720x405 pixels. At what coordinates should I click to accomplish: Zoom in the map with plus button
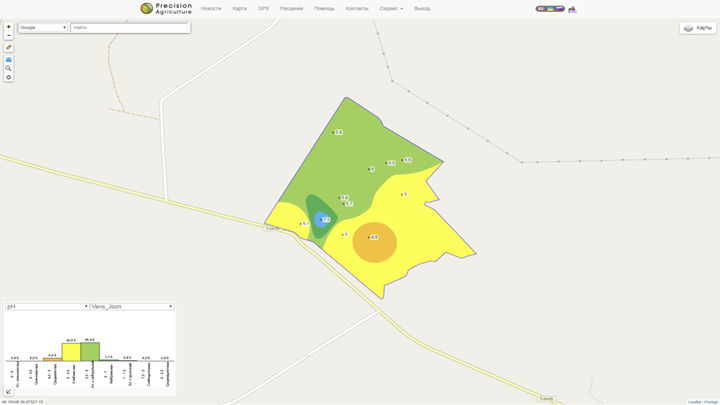[x=9, y=27]
